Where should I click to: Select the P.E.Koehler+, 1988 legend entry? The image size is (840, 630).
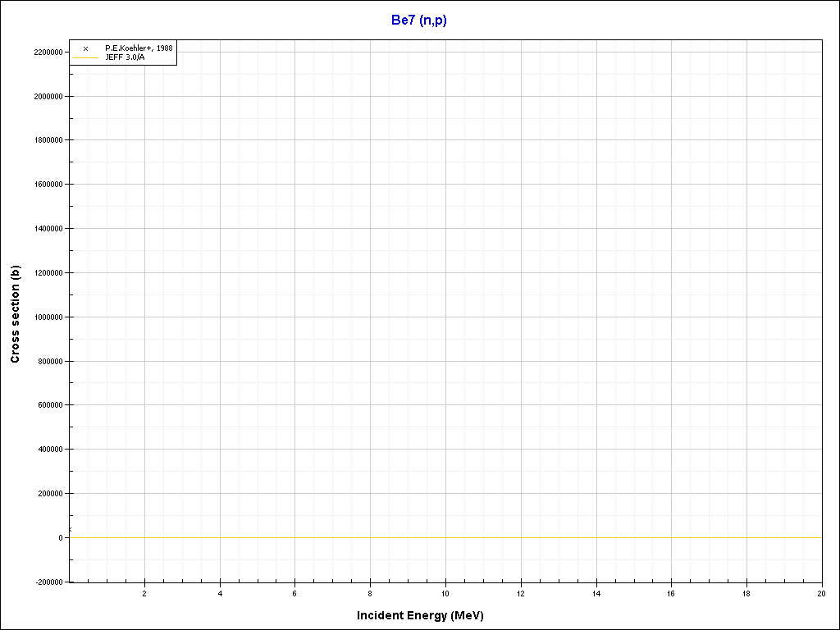(x=139, y=48)
